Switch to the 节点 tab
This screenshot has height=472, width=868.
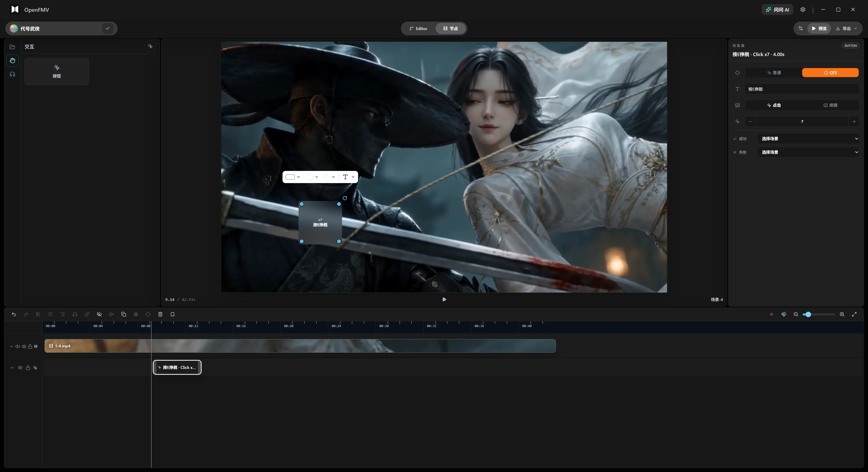point(451,28)
